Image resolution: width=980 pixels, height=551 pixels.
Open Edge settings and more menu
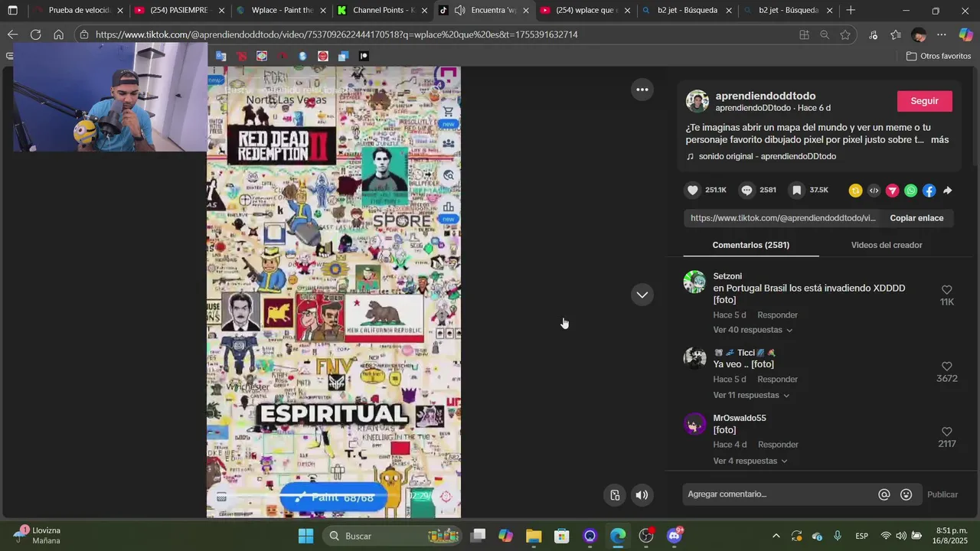coord(942,34)
